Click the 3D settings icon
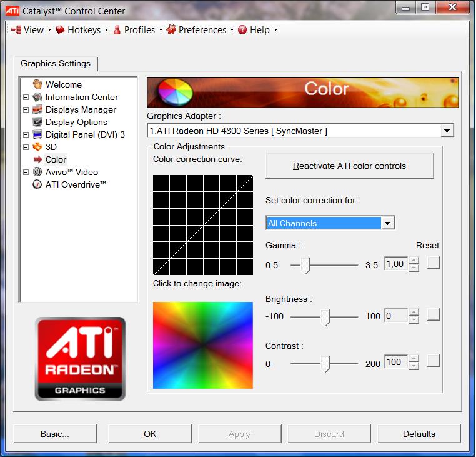 37,147
